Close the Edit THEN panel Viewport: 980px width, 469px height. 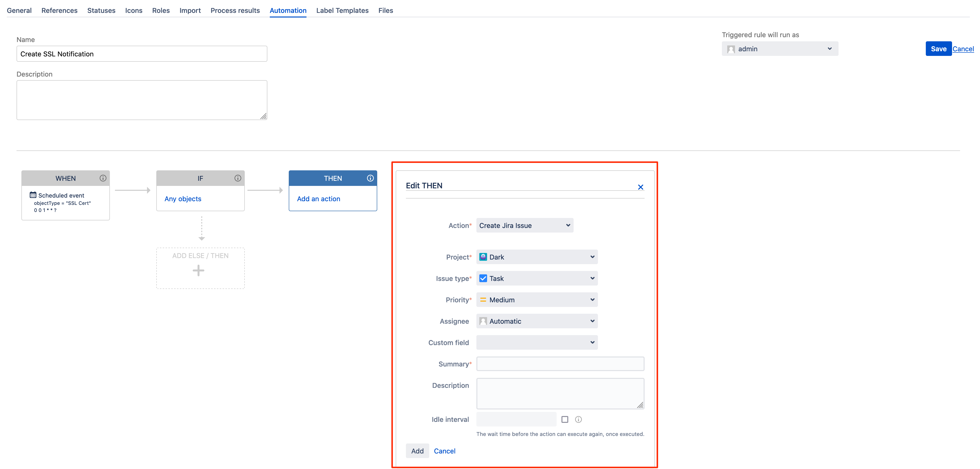pyautogui.click(x=641, y=187)
